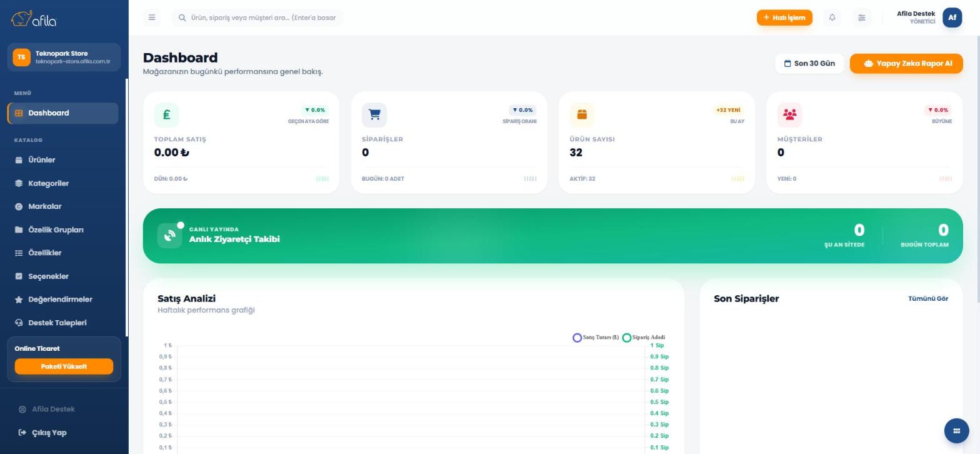Go to Dashboard in sidebar

[x=62, y=113]
